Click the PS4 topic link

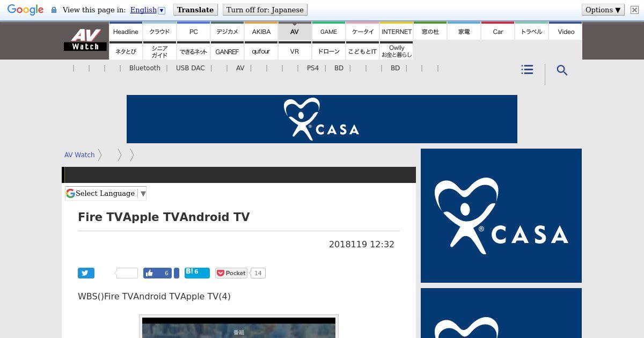[313, 68]
